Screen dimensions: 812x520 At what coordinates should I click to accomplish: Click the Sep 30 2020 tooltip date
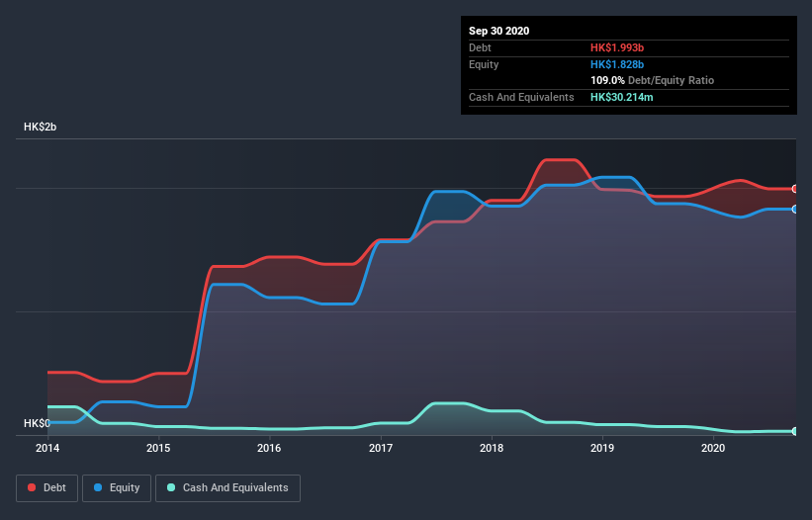tap(498, 31)
